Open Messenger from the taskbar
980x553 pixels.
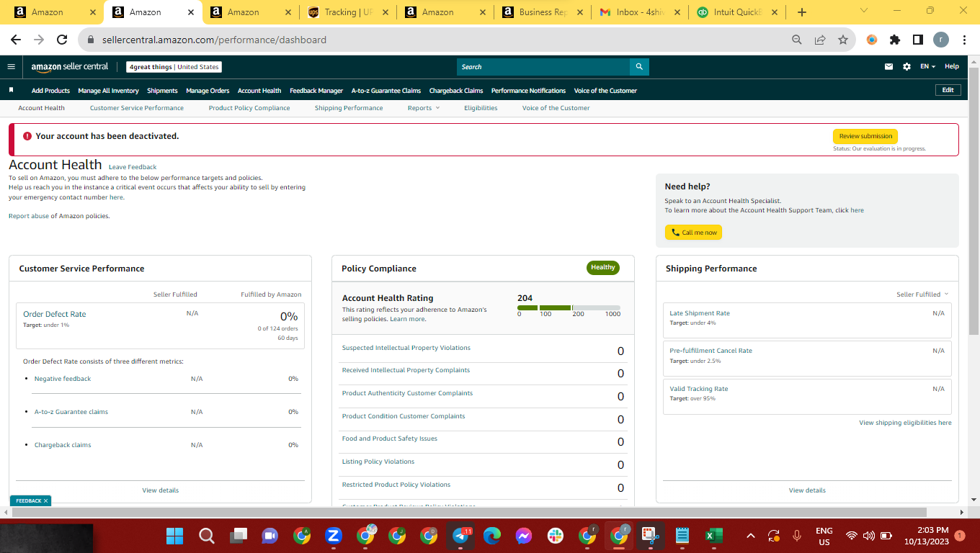pyautogui.click(x=524, y=536)
